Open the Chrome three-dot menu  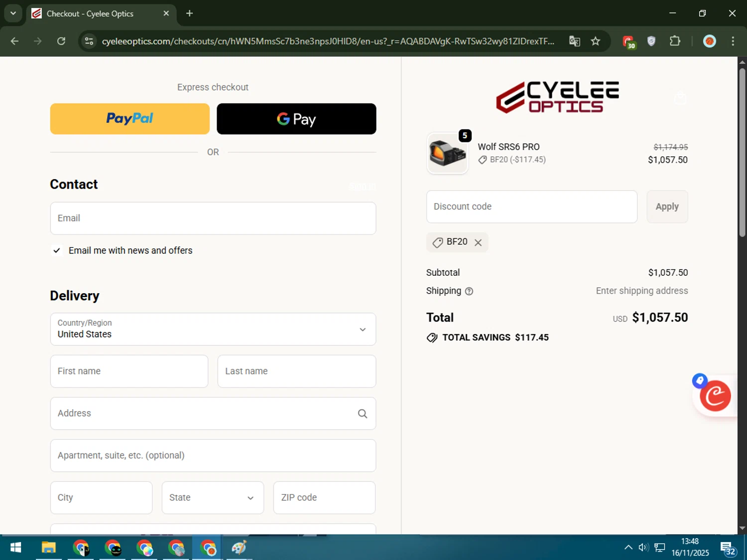tap(733, 41)
